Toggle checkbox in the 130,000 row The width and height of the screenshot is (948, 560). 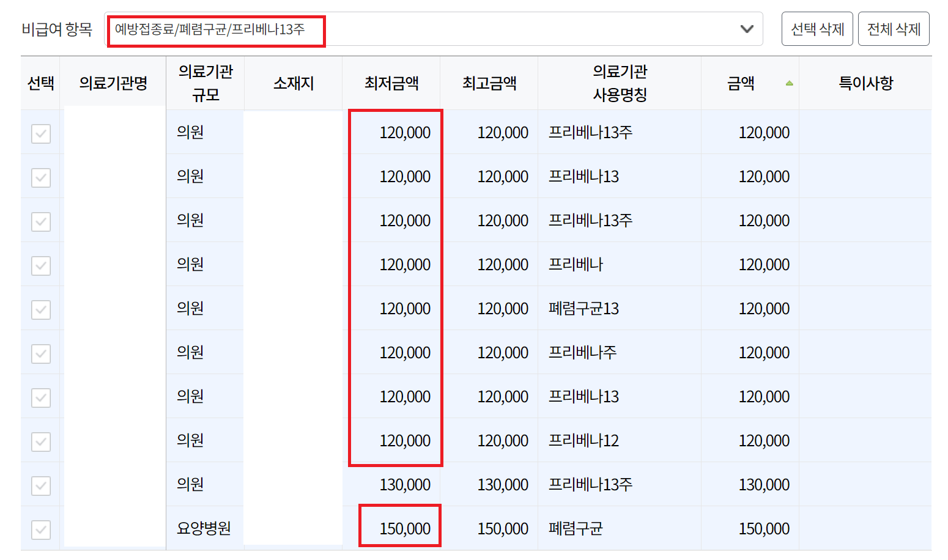click(41, 486)
